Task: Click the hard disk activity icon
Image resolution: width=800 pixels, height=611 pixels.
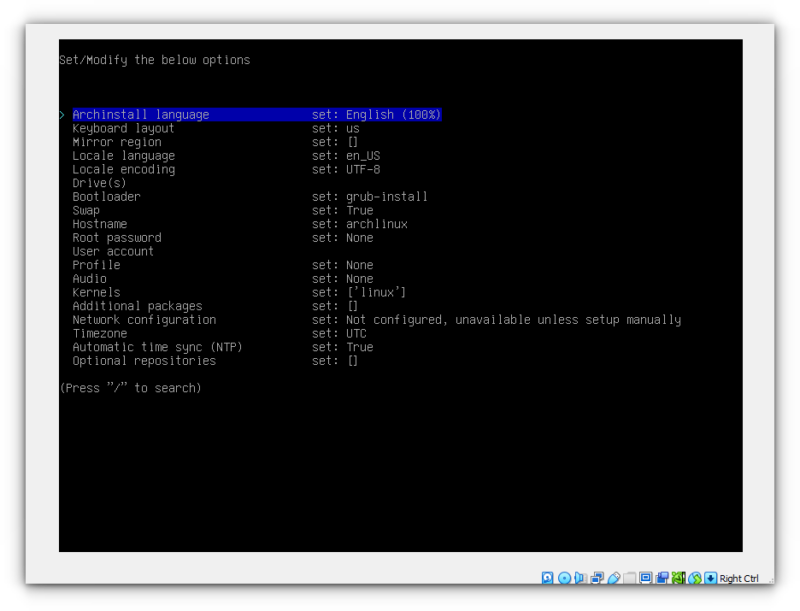Action: click(x=546, y=578)
